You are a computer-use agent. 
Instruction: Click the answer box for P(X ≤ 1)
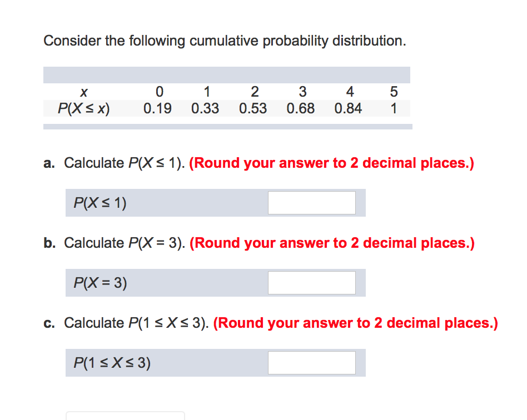click(311, 202)
